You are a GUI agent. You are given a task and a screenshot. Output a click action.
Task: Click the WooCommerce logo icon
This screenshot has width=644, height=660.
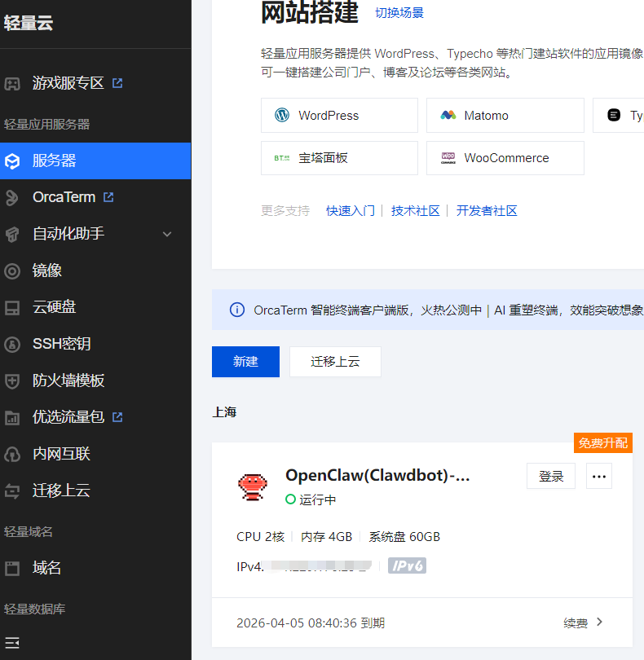pos(448,158)
